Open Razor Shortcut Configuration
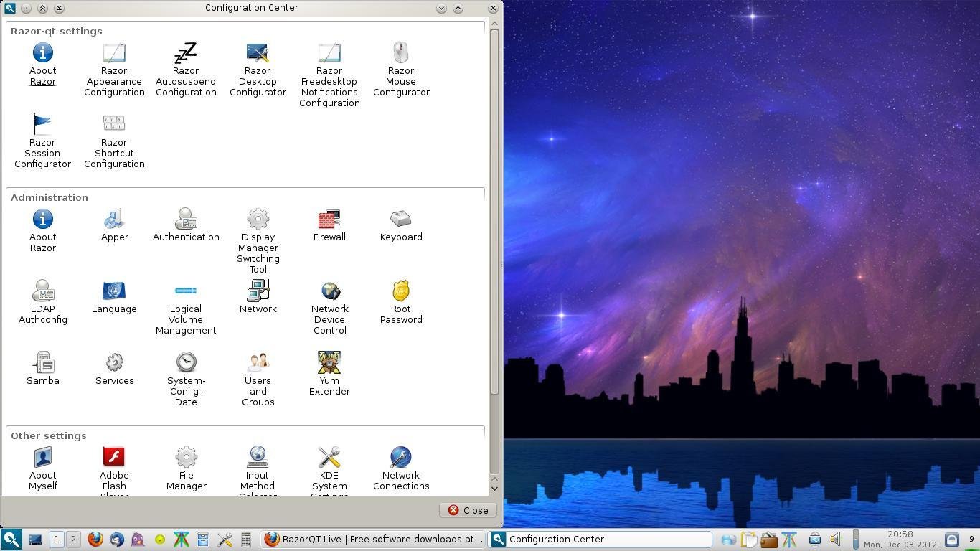Image resolution: width=980 pixels, height=551 pixels. [x=114, y=141]
